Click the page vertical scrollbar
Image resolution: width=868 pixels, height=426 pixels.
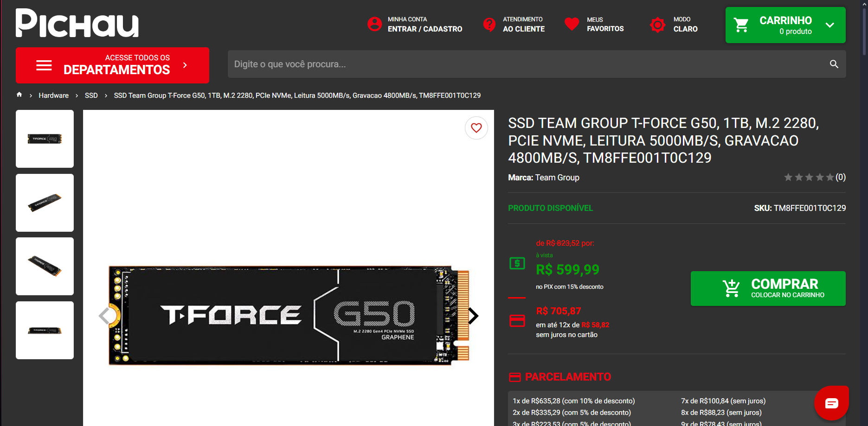864,32
